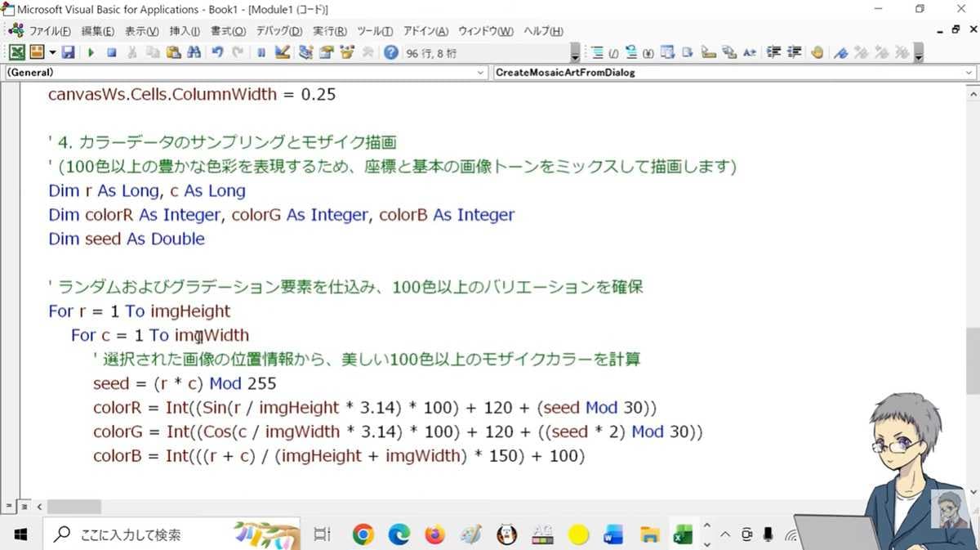Click the Cut scissors icon
The height and width of the screenshot is (550, 980).
[133, 52]
